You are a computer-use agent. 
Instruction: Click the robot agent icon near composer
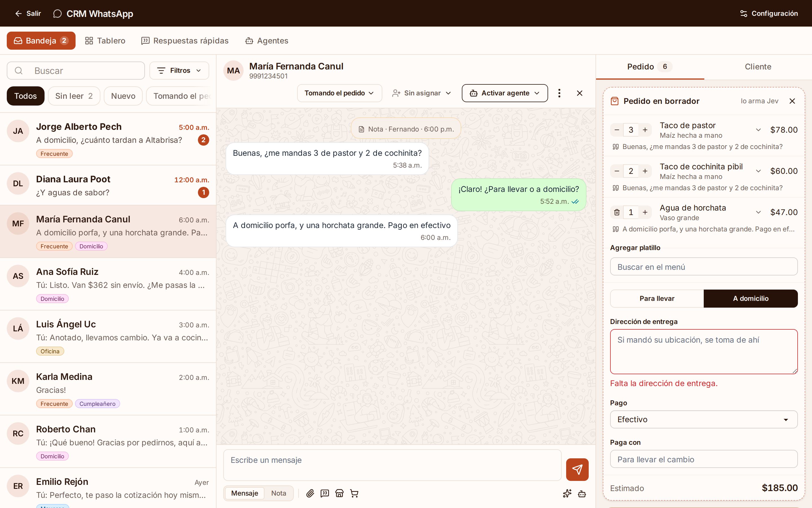[582, 494]
